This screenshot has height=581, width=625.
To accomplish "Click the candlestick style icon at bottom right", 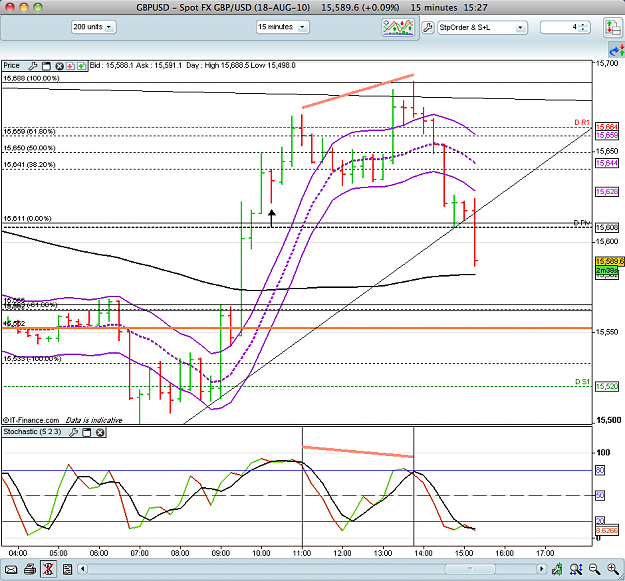I will [557, 569].
